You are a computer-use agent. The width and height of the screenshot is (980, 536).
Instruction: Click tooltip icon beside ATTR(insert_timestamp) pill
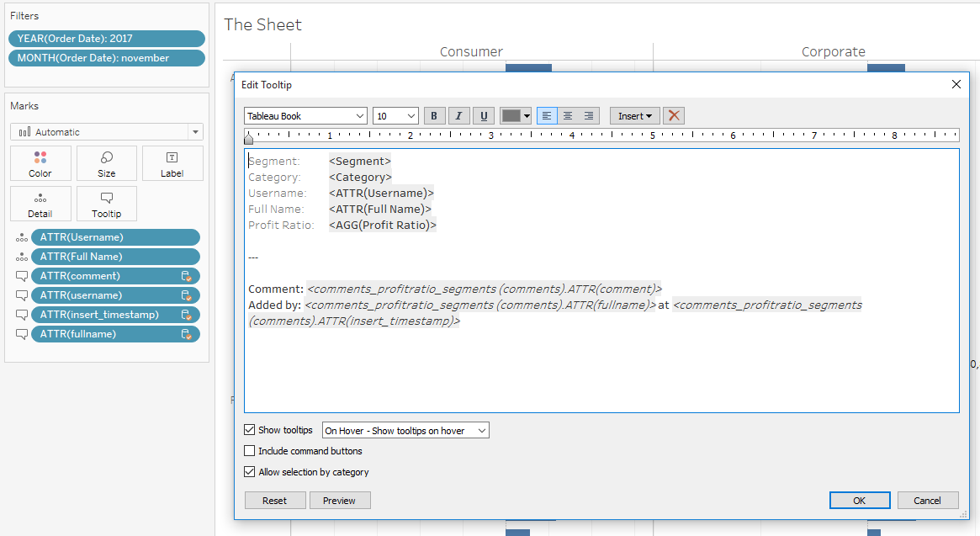21,315
